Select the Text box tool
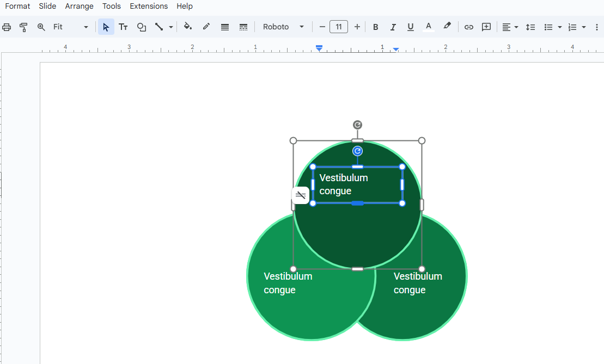The height and width of the screenshot is (364, 604). [123, 27]
